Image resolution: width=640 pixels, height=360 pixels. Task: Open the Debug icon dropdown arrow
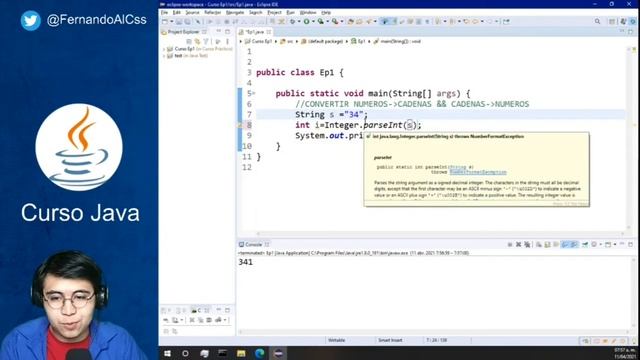point(299,21)
